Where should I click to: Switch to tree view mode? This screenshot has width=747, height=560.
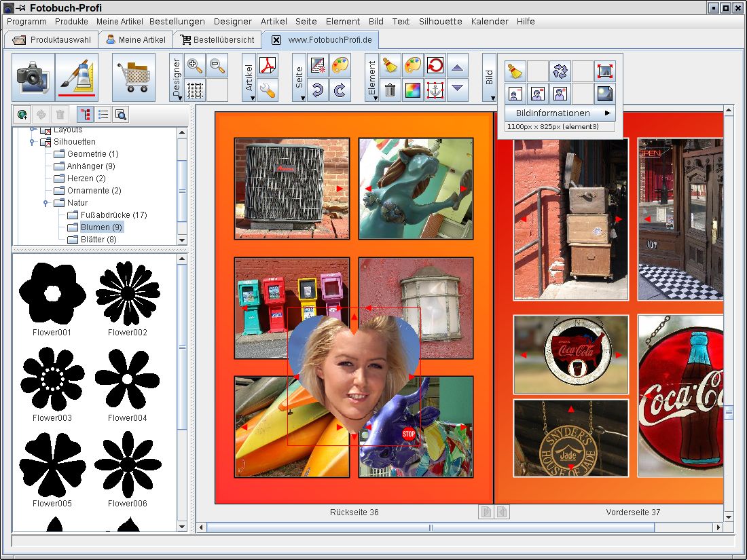[x=86, y=114]
